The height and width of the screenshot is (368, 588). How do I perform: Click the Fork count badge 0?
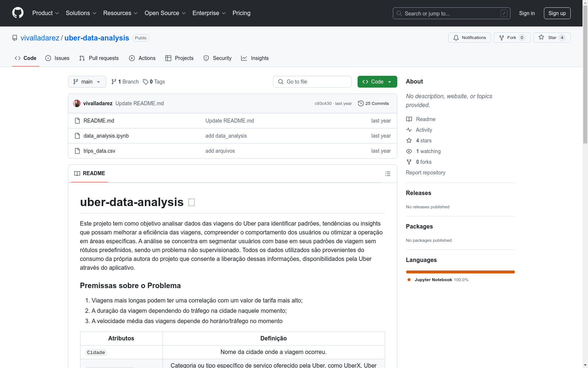(x=522, y=38)
